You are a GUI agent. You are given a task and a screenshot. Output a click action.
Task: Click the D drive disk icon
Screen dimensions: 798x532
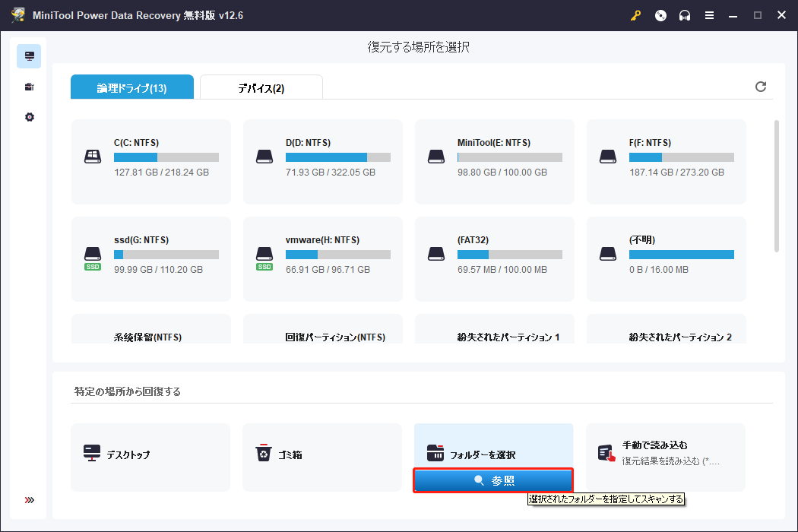point(264,157)
